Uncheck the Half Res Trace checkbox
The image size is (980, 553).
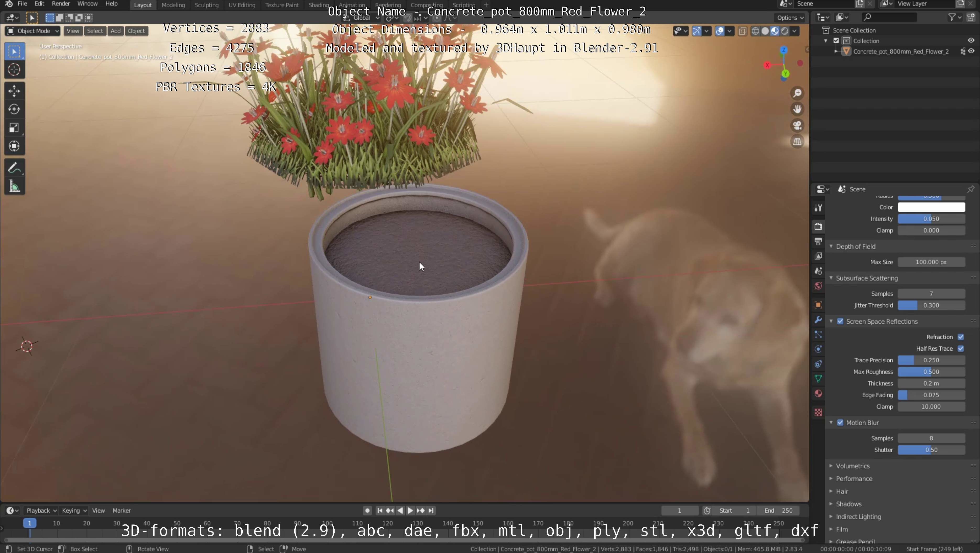pyautogui.click(x=961, y=348)
